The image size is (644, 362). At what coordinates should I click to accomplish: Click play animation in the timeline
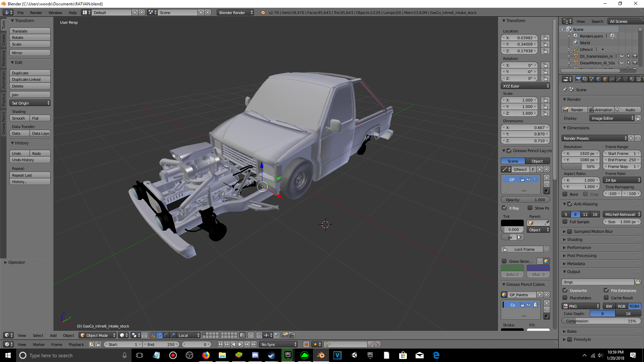point(240,344)
